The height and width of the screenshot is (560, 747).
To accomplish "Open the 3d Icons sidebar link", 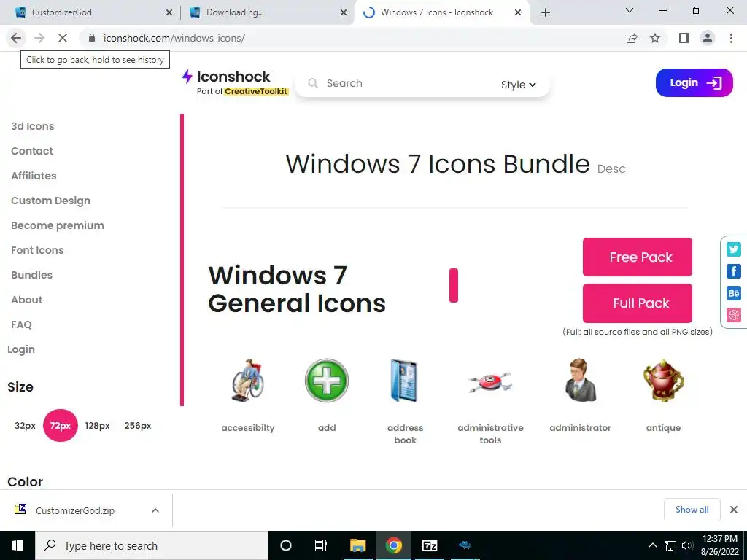I will (32, 126).
